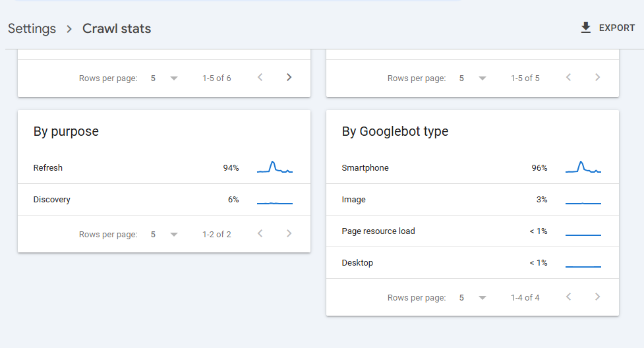
Task: Go back to Settings breadcrumb
Action: click(32, 28)
